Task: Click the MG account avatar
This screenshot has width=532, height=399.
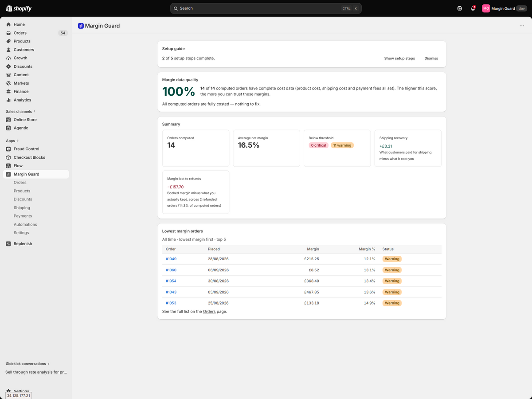Action: tap(486, 8)
